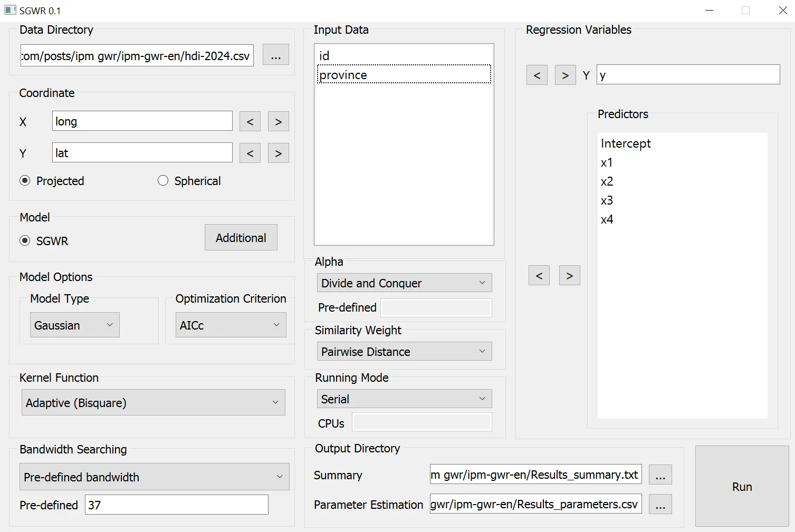Select province in Input Data list
Screen dimensions: 795x532
pos(343,75)
